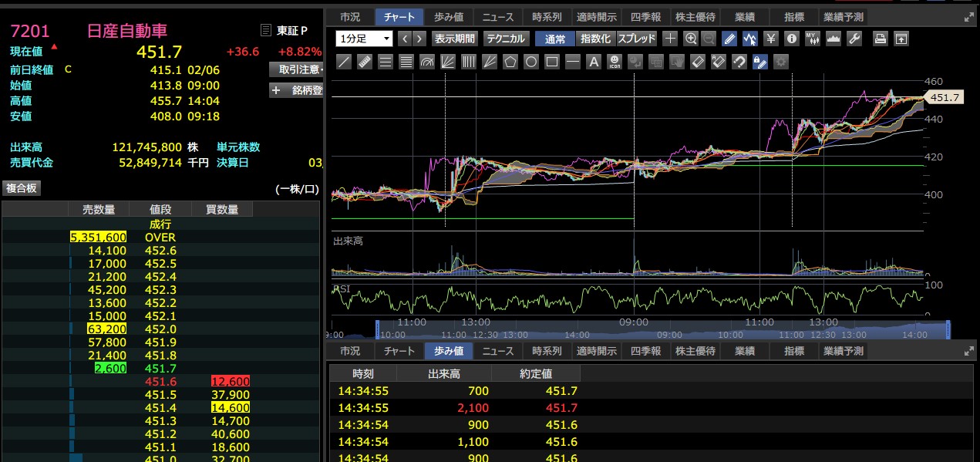Toggle the magnet snap tool
Screen dimensions: 980x462
pyautogui.click(x=738, y=62)
